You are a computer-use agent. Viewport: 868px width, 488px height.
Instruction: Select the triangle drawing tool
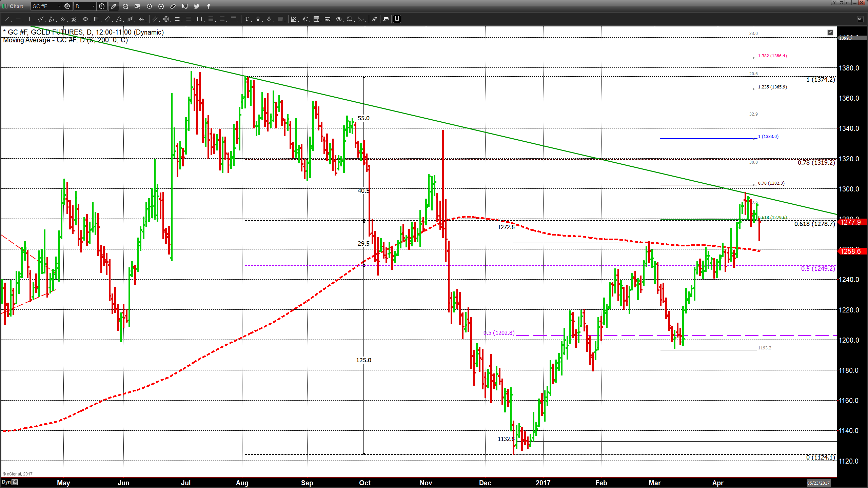click(x=119, y=19)
